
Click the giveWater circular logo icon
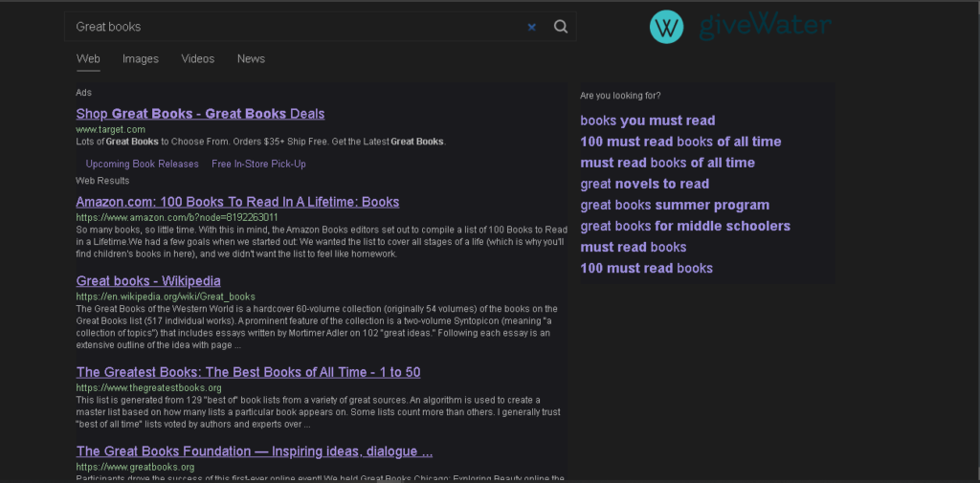[666, 27]
